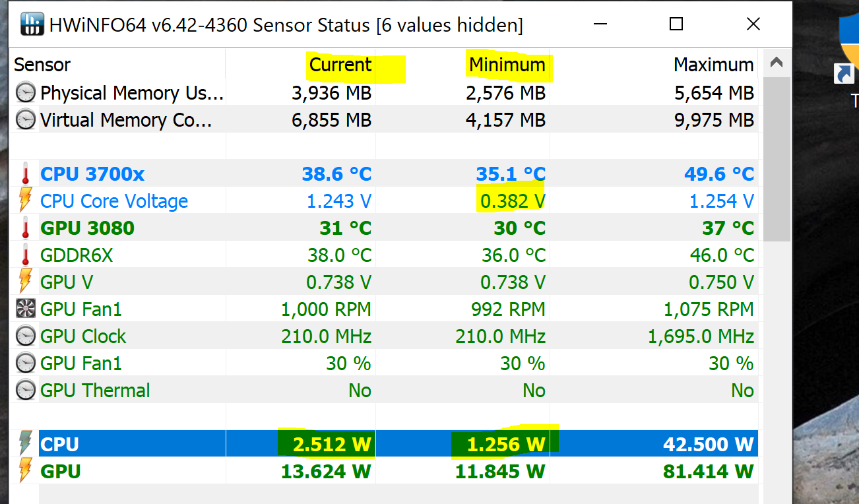Select the Virtual Memory Co... row label
Screen dimensions: 859x504
126,120
